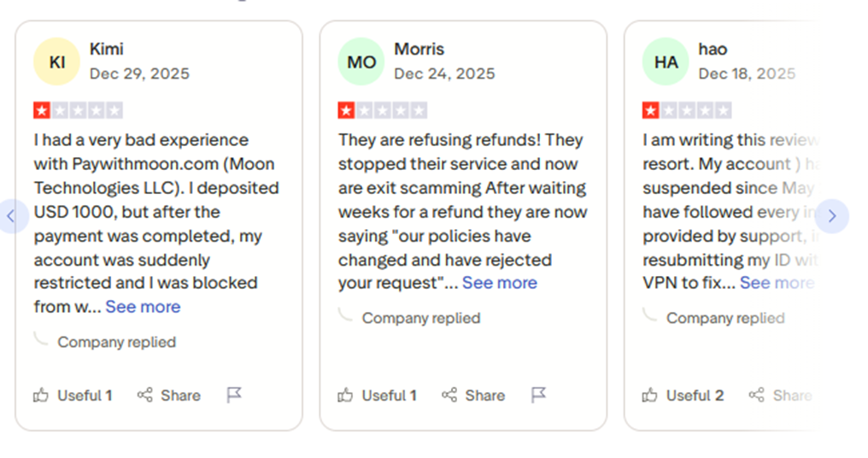Viewport: 868px width, 458px height.
Task: Open reviewer name Morris
Action: click(x=419, y=49)
